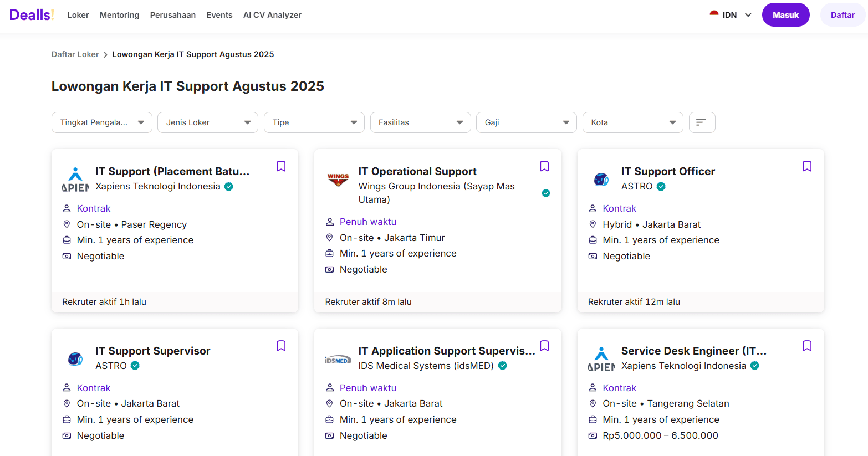Click the ASTRO logo on IT Support Supervisor
The height and width of the screenshot is (456, 868).
(x=75, y=359)
